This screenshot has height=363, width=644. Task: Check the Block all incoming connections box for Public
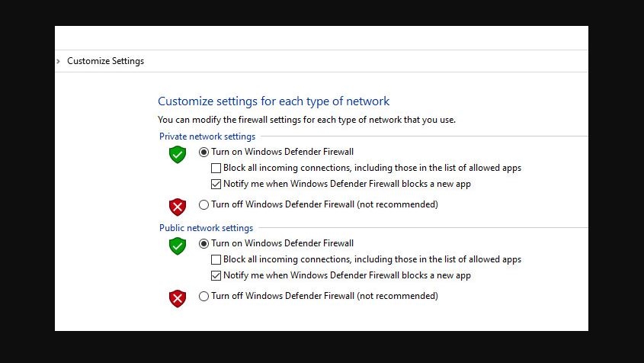[x=216, y=259]
